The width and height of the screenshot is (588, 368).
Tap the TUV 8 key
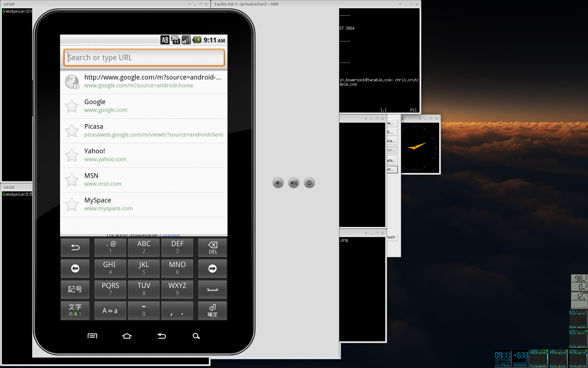pos(144,289)
